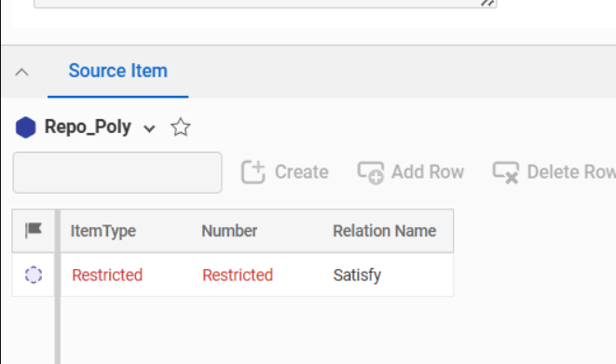Screen dimensions: 616x364
Task: Select the dashed circle row status icon
Action: [x=34, y=275]
